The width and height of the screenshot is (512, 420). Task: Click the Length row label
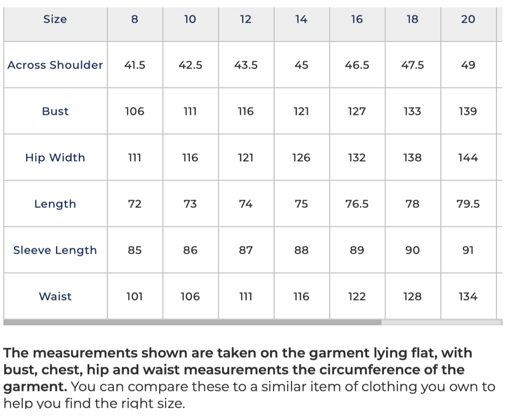point(55,204)
